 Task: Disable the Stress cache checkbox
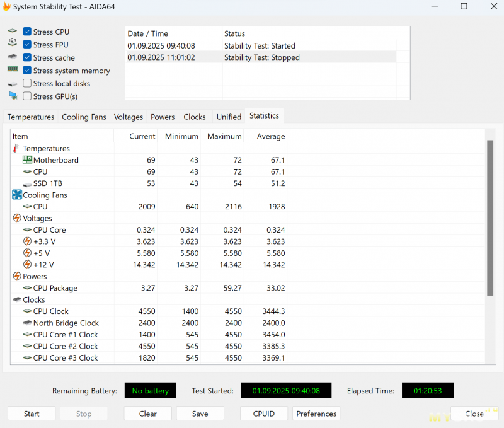(27, 57)
